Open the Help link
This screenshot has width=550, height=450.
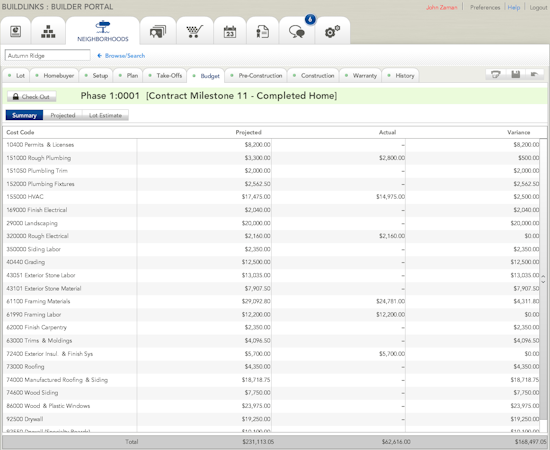[x=514, y=7]
